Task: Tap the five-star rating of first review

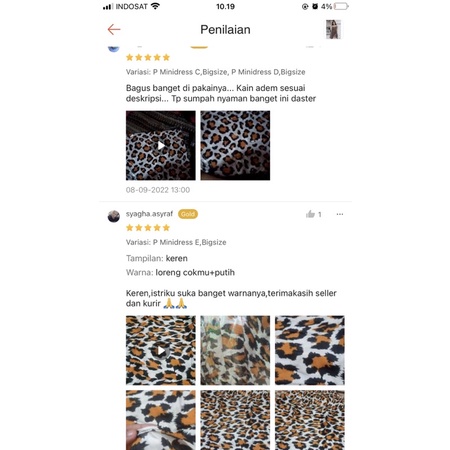Action: point(148,57)
